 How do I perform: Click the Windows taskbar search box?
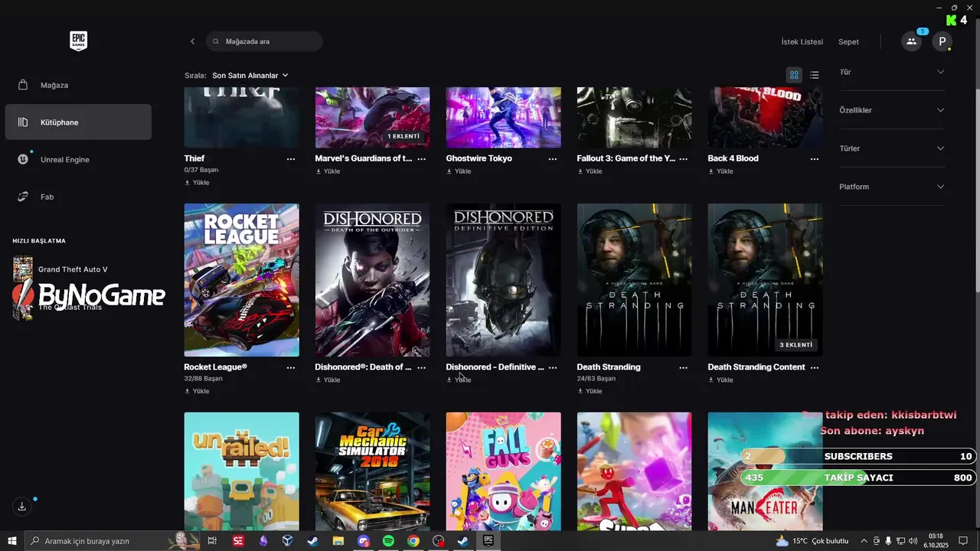click(113, 541)
